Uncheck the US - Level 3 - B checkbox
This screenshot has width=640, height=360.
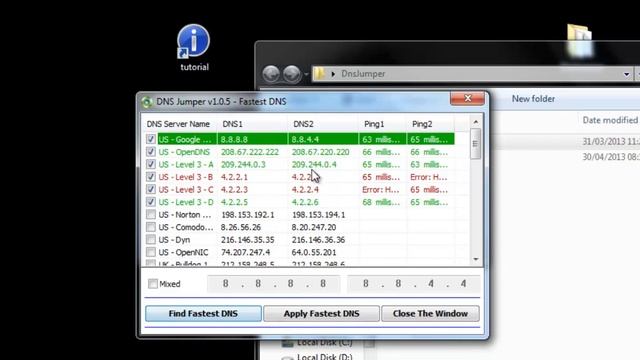[151, 177]
